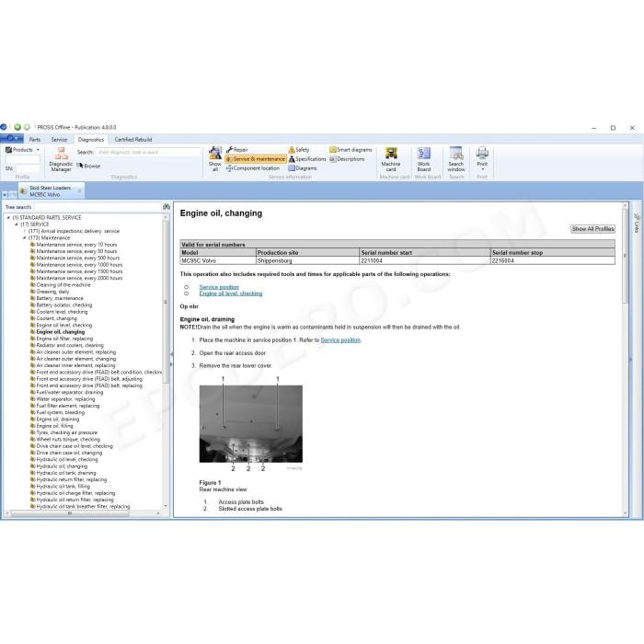644x644 pixels.
Task: Expand the (171) Arrival inspections node
Action: tap(25, 231)
